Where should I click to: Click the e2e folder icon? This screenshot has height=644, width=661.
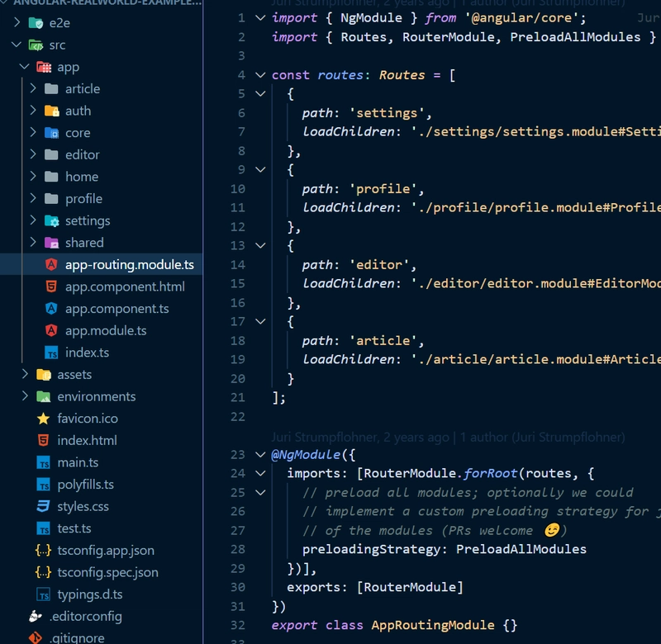click(36, 23)
